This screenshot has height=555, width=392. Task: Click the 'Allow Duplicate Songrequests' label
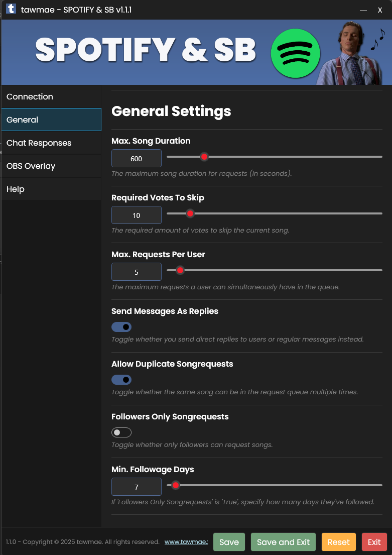[172, 364]
